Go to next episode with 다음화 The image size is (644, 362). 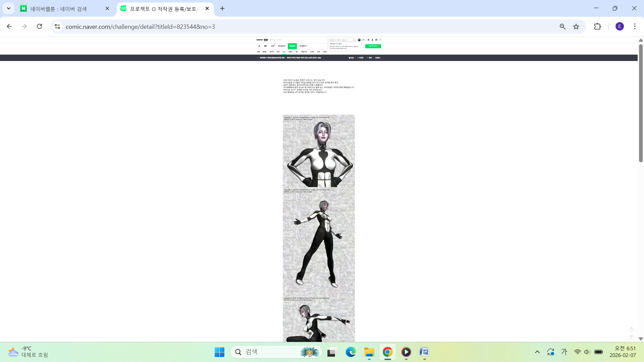(378, 58)
